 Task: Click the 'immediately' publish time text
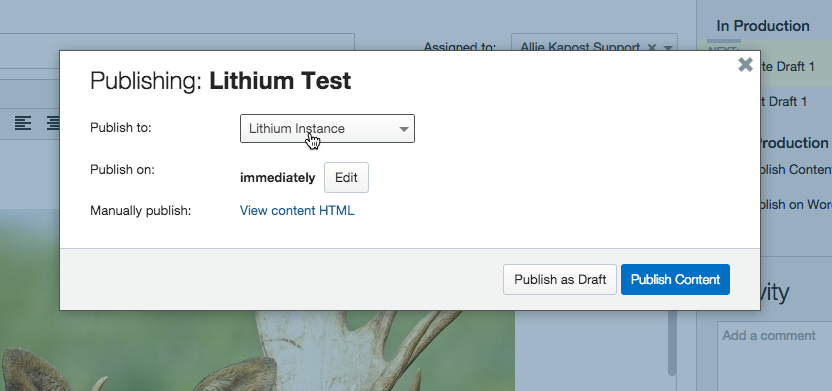pyautogui.click(x=278, y=178)
